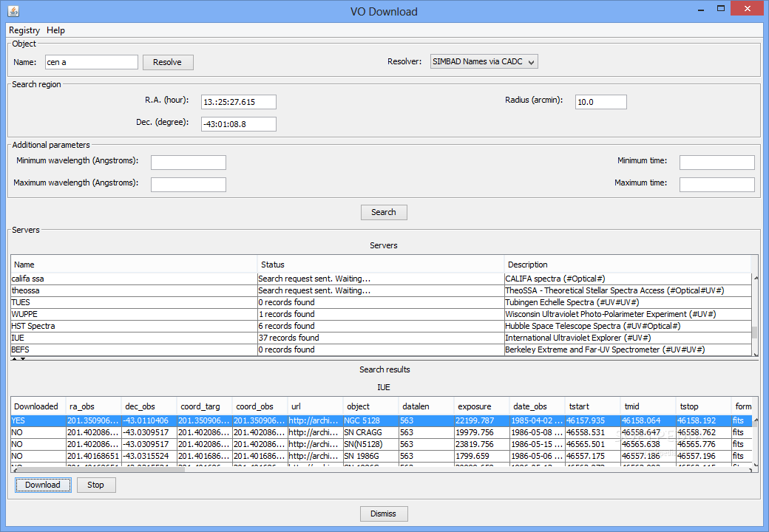
Task: Open the Help menu
Action: point(56,30)
